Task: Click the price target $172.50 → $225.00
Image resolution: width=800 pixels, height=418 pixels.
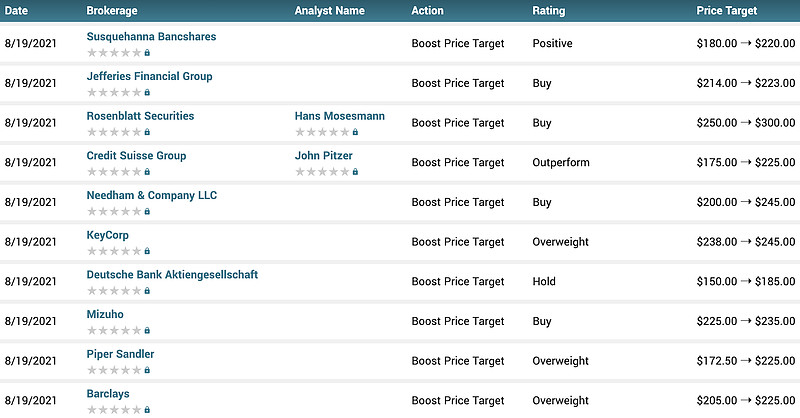Action: tap(746, 361)
